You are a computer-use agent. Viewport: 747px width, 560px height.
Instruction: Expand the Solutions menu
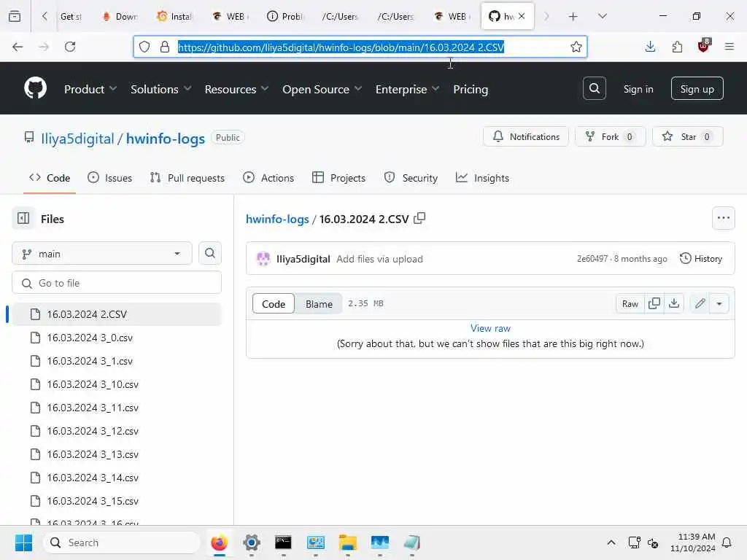[161, 89]
